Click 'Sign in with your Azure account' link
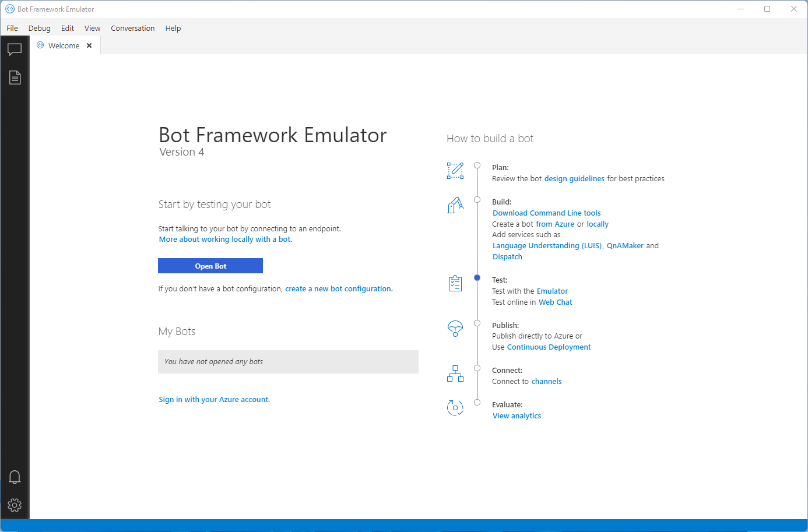Screen dimensions: 808x532 point(214,400)
